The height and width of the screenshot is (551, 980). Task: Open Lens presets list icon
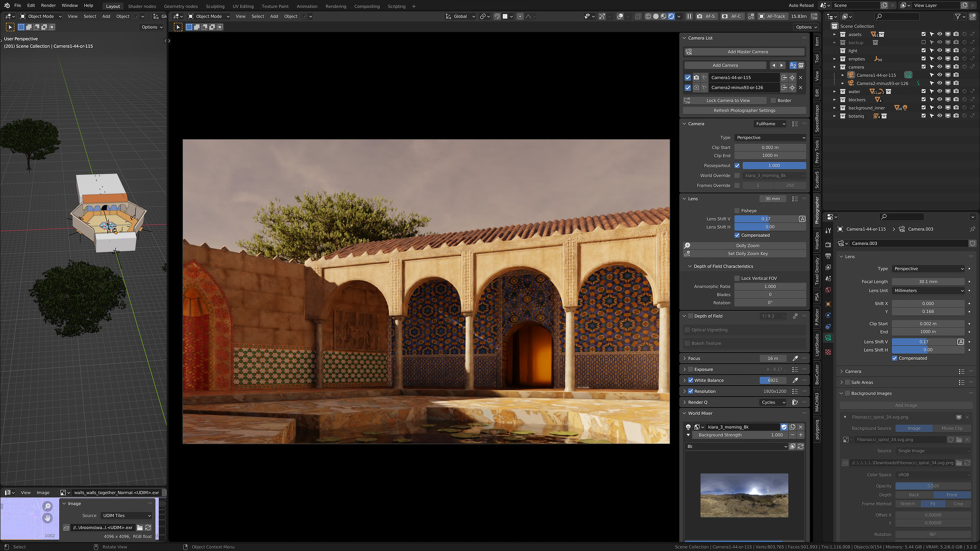pos(795,199)
